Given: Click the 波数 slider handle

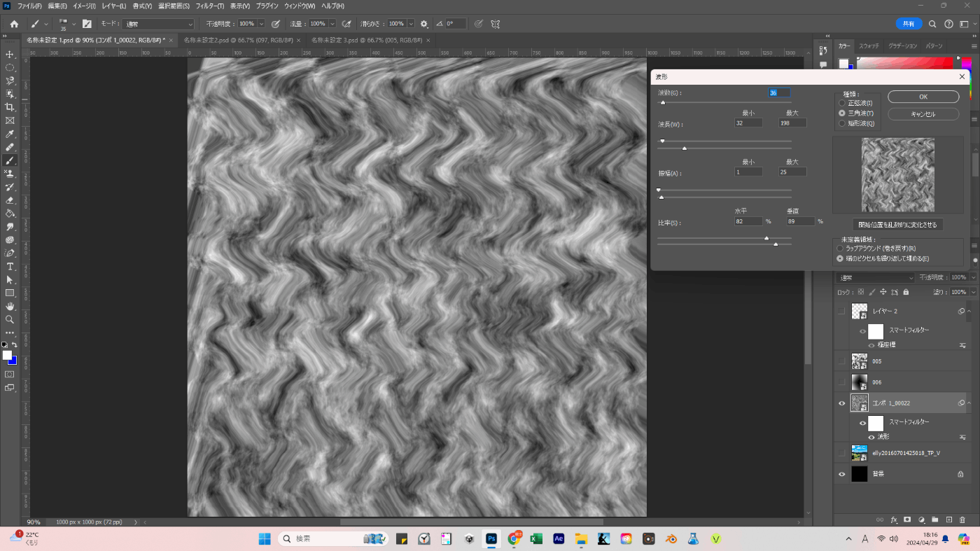Looking at the screenshot, I should point(662,103).
